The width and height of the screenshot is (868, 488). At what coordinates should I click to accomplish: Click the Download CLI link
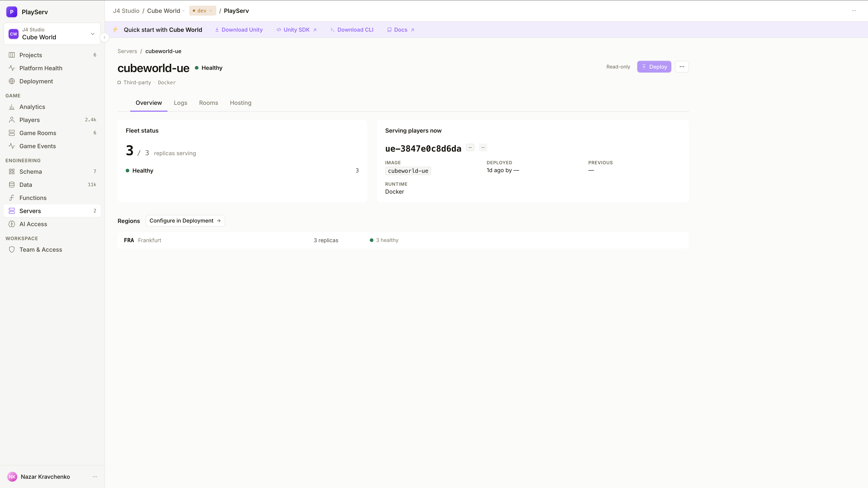[352, 30]
